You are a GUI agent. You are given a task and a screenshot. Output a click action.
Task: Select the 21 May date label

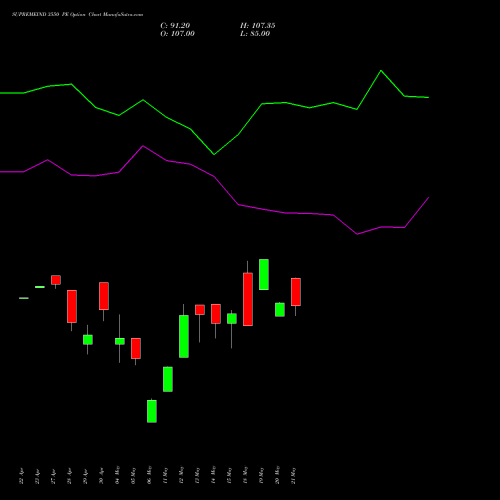pos(294,475)
